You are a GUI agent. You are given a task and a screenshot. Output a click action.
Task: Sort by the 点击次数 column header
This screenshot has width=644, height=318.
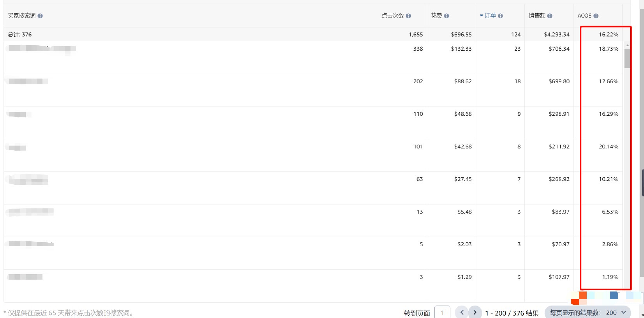tap(393, 16)
